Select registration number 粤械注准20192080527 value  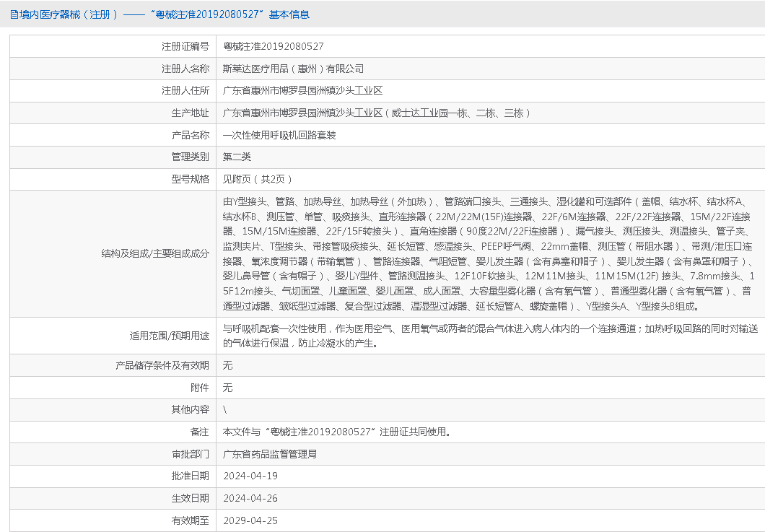click(x=273, y=46)
